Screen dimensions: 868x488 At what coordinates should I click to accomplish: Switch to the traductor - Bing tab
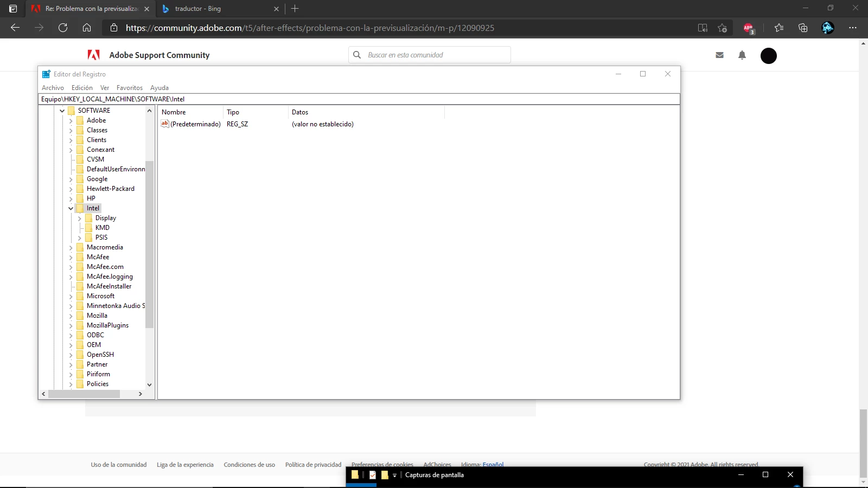pyautogui.click(x=220, y=9)
